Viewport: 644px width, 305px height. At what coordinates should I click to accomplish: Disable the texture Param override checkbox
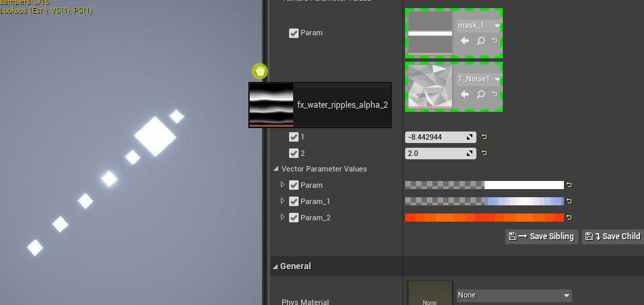coord(294,33)
